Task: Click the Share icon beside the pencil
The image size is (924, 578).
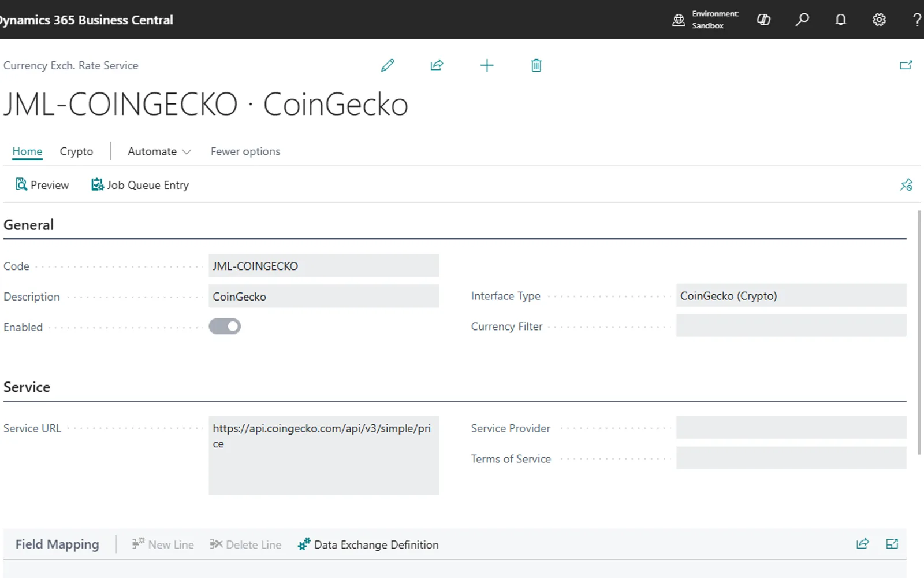Action: tap(437, 65)
